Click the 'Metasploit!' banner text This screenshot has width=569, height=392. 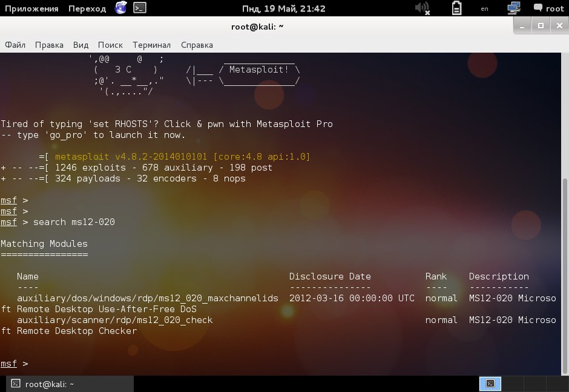coord(259,69)
